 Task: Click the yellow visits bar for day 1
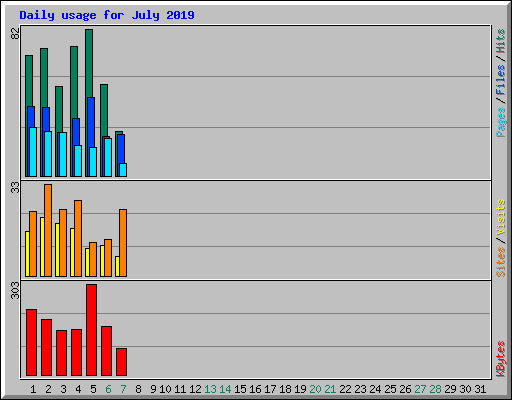coord(27,254)
